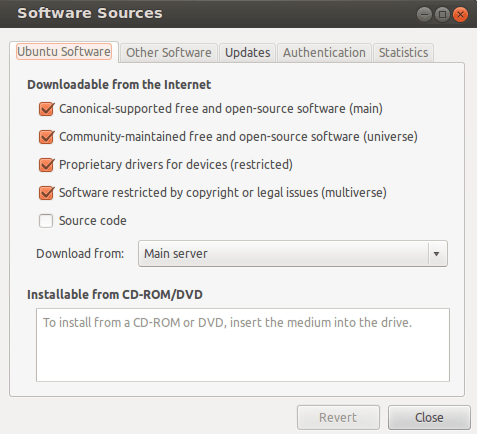Viewport: 477px width, 434px height.
Task: Go to the Authentication tab
Action: click(324, 53)
